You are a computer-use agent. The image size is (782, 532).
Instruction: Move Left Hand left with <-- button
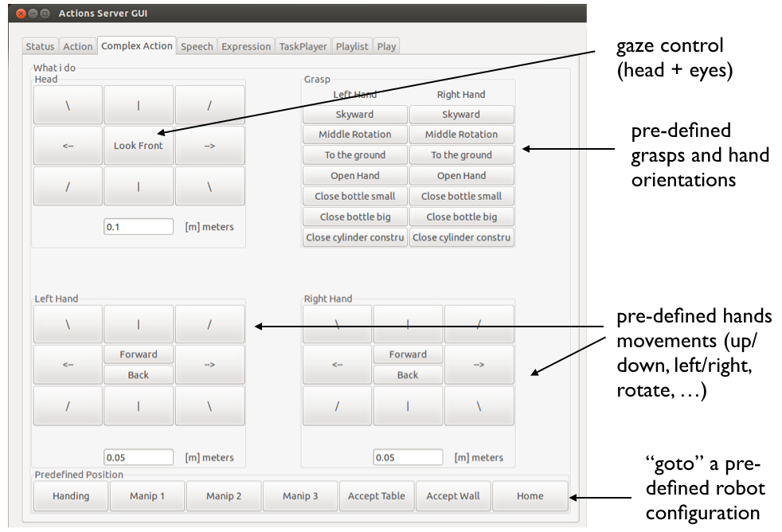click(68, 365)
